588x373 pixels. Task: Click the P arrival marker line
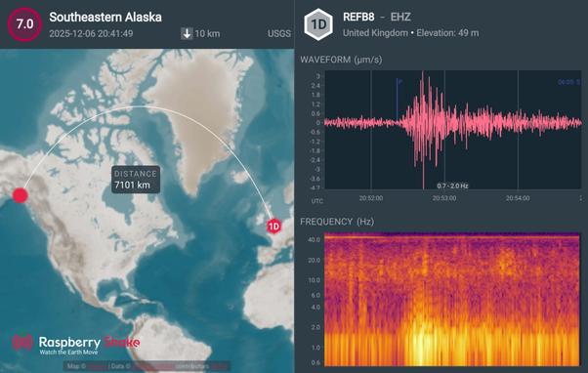click(x=398, y=100)
